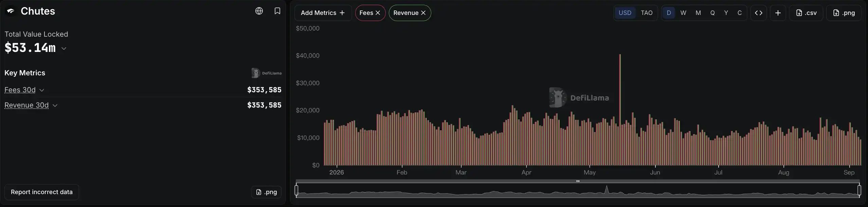This screenshot has height=207, width=868.
Task: Remove the Revenue metric chip
Action: pyautogui.click(x=423, y=13)
